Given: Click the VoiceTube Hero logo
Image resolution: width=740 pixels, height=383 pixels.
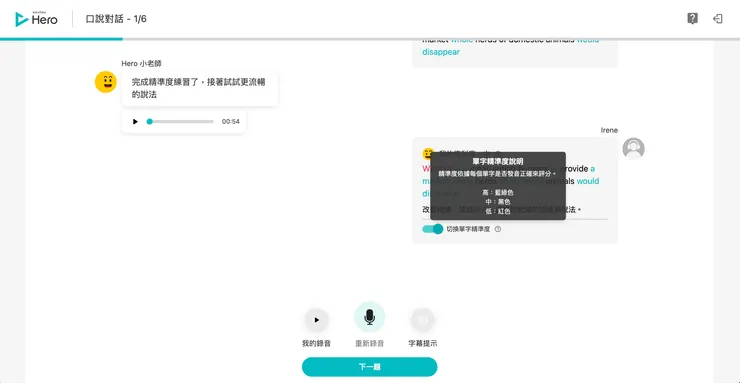Looking at the screenshot, I should [36, 19].
